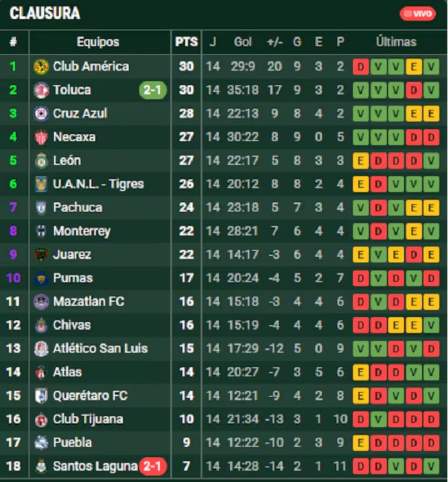Open Santos Laguna's red 2-1 live score badge
The image size is (448, 482).
153,467
